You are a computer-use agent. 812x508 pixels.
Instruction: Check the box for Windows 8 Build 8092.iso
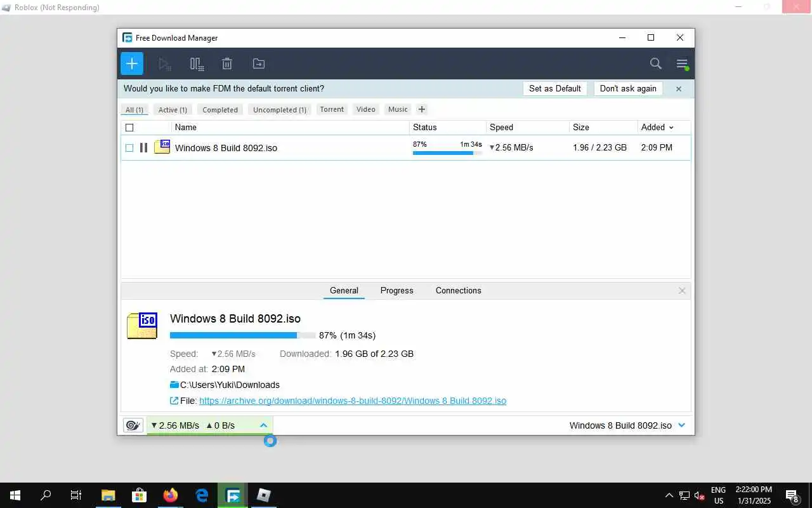click(x=129, y=148)
